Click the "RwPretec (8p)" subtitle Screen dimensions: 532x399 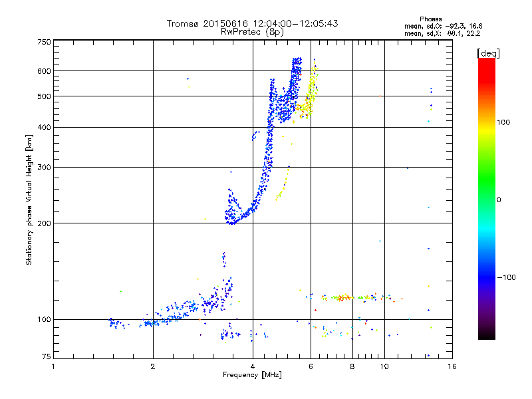point(252,32)
